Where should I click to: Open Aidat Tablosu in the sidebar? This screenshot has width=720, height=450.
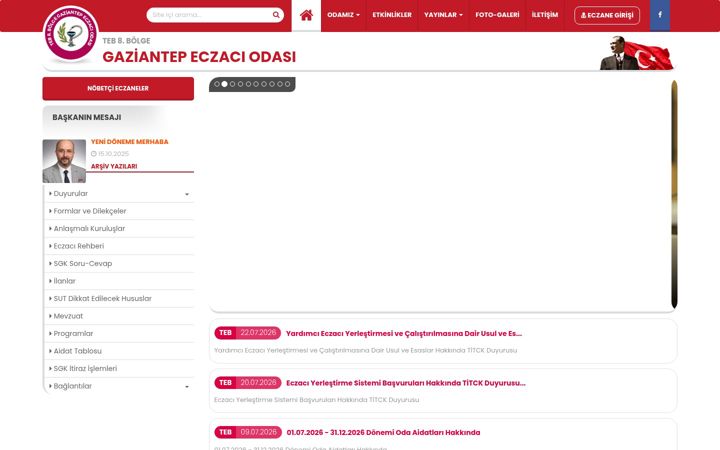(x=77, y=351)
